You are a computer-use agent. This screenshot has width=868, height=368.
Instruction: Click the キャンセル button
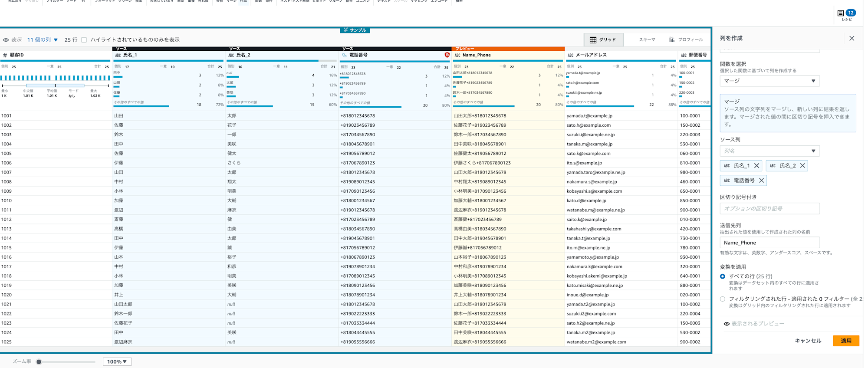808,341
